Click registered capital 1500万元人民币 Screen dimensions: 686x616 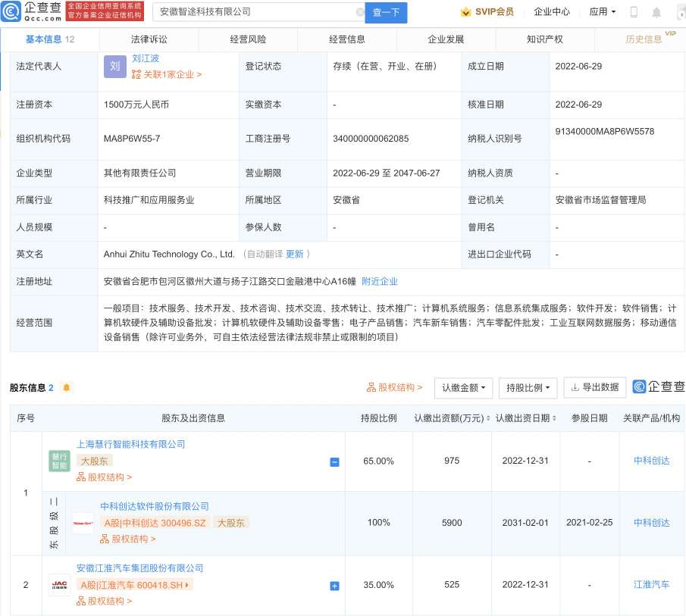pyautogui.click(x=136, y=105)
